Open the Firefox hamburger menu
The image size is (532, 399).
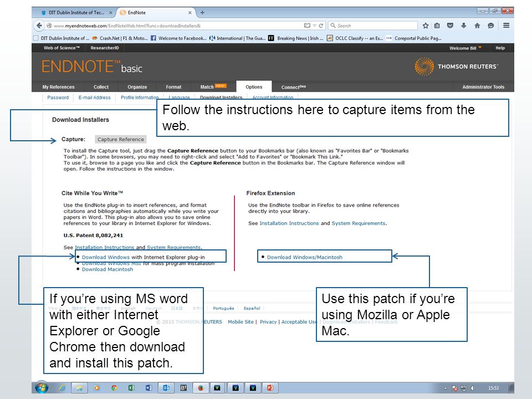tap(506, 25)
